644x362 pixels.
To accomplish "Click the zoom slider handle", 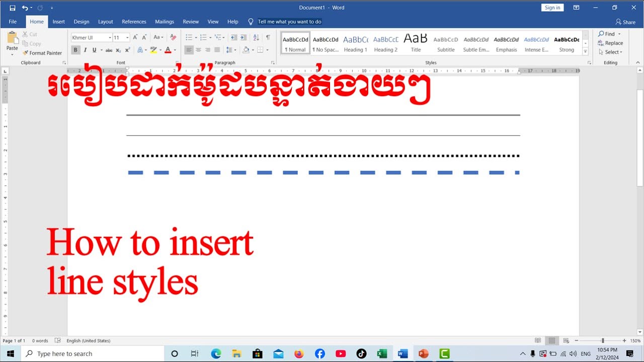I will [x=602, y=340].
